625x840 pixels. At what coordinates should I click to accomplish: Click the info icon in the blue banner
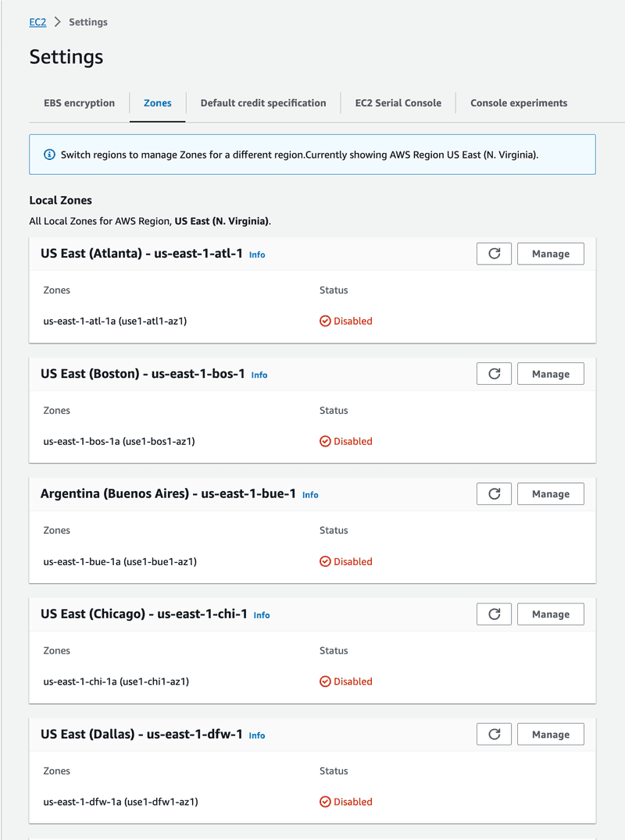tap(49, 155)
